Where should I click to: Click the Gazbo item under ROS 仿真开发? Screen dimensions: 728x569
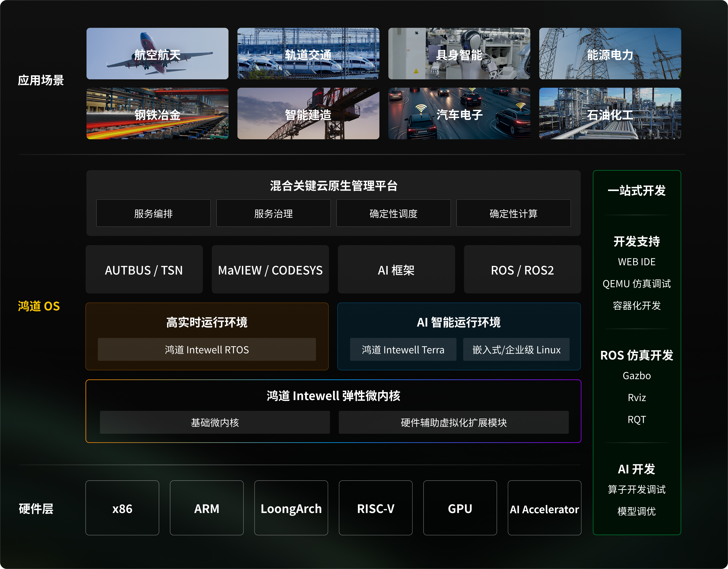tap(636, 376)
